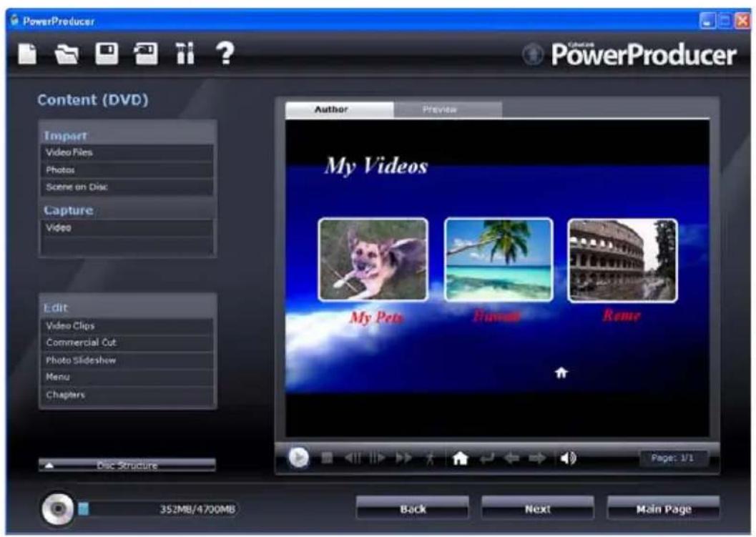Select the Rome Colosseum thumbnail
This screenshot has height=537, width=756.
point(622,260)
